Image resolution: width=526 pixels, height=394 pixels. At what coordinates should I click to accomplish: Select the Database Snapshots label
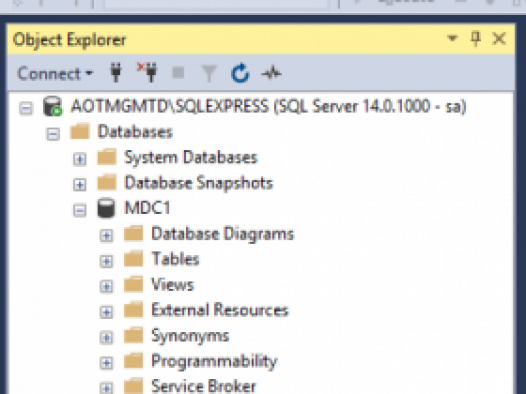[x=199, y=183]
